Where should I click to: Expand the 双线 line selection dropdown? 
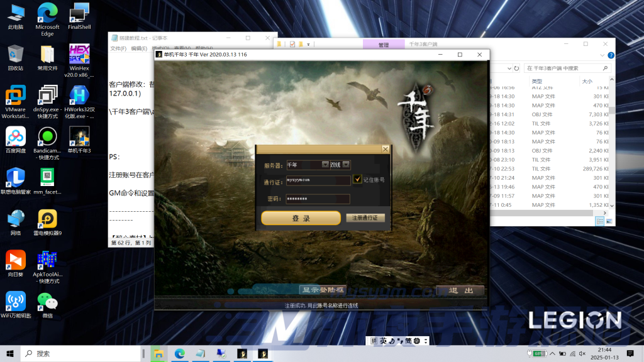click(x=346, y=165)
